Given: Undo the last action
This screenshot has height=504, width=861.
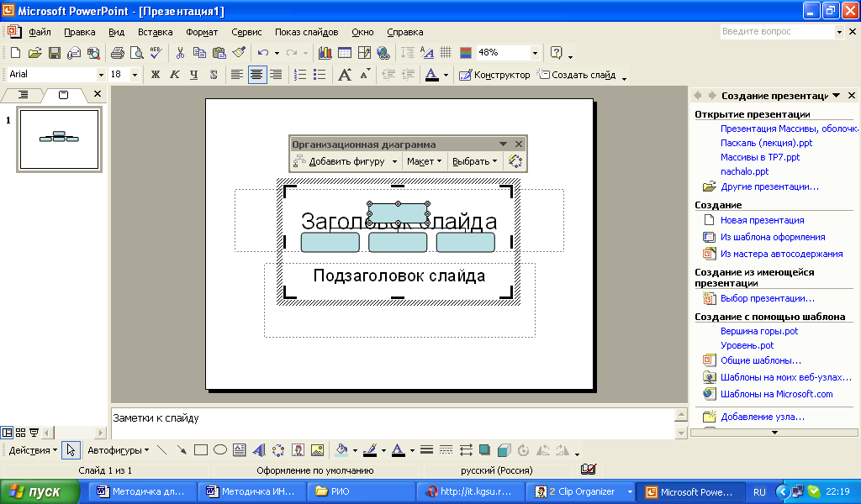Looking at the screenshot, I should point(263,53).
